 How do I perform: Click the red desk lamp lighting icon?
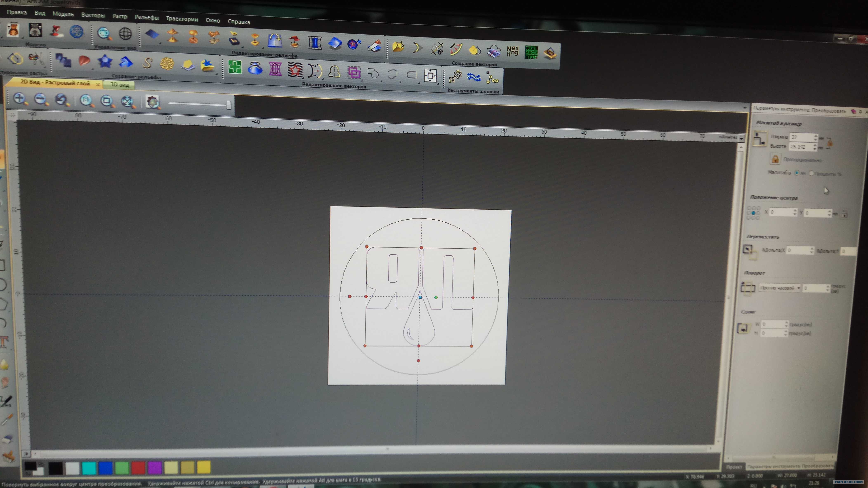click(x=56, y=31)
